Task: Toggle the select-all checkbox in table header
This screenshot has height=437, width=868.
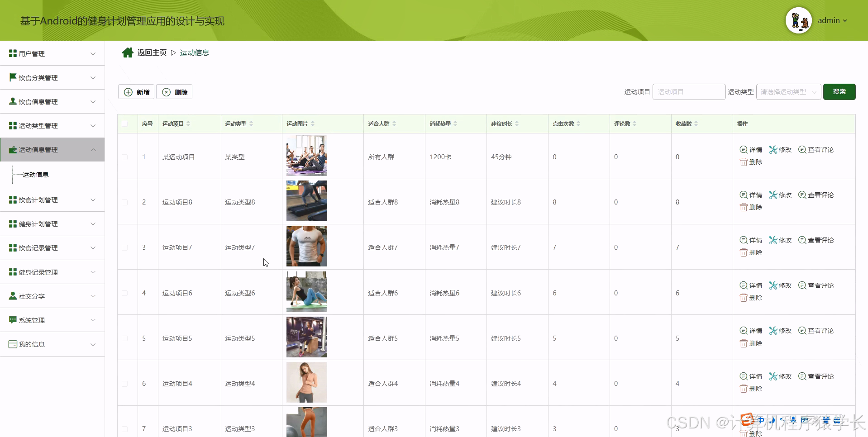Action: [x=124, y=123]
